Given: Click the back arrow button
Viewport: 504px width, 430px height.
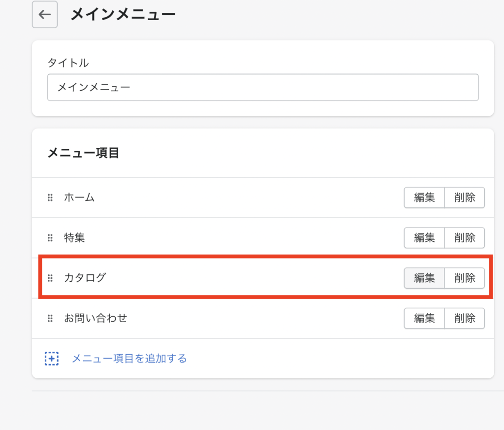Looking at the screenshot, I should coord(45,15).
